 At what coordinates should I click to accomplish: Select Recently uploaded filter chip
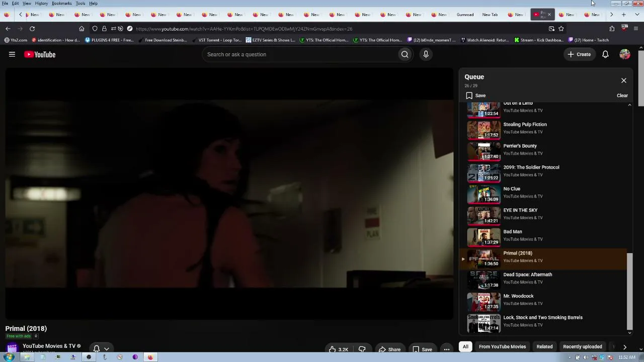click(x=583, y=346)
